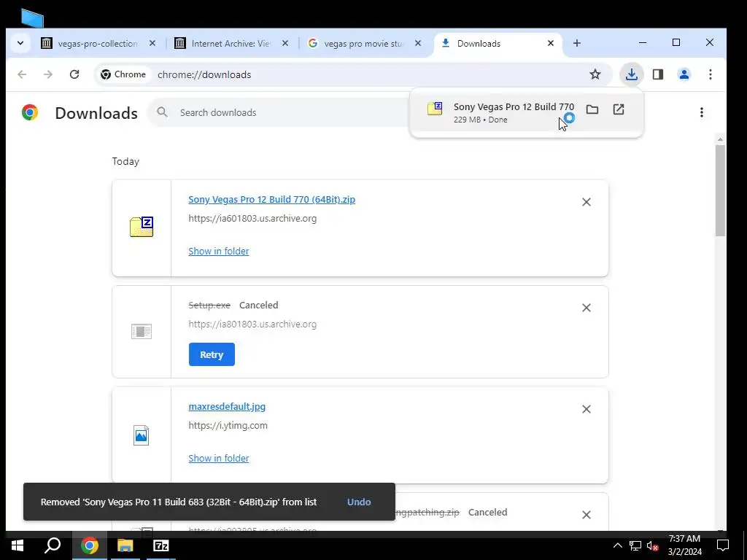Image resolution: width=747 pixels, height=560 pixels.
Task: Open the Windows Start menu
Action: click(18, 545)
